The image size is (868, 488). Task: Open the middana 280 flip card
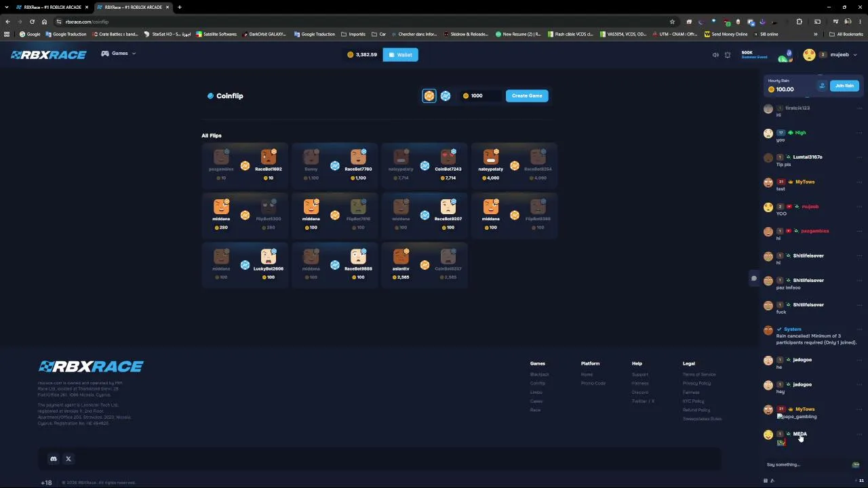pyautogui.click(x=245, y=216)
